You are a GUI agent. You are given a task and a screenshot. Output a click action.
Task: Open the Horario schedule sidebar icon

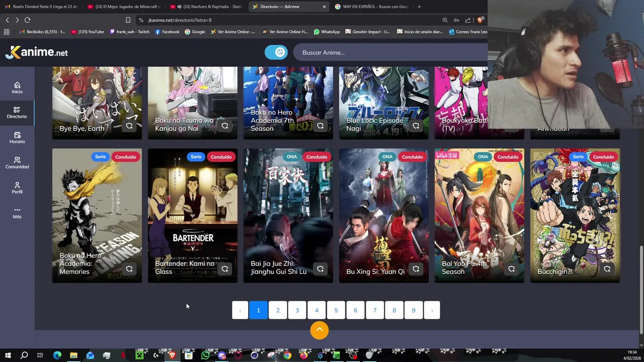point(17,138)
